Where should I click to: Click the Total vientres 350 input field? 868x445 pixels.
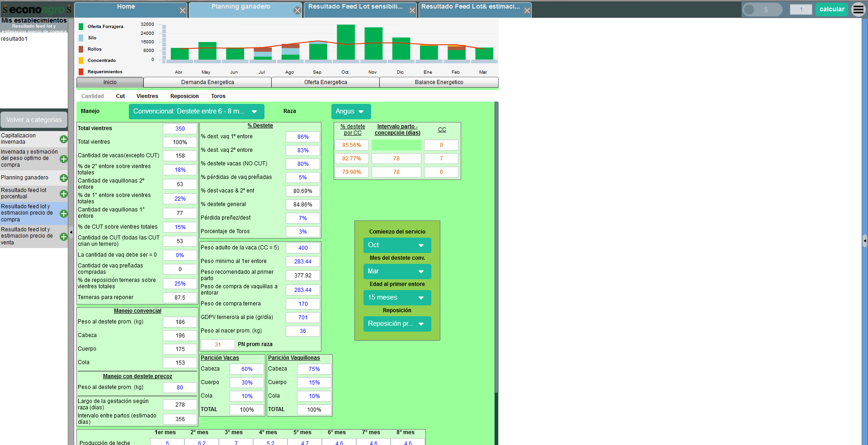180,129
